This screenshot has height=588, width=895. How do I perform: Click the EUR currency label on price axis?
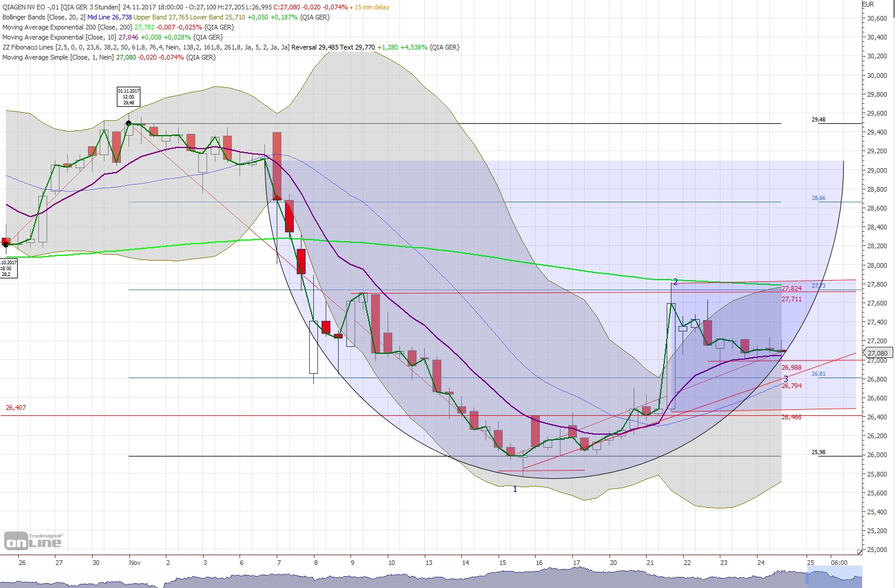tap(868, 4)
